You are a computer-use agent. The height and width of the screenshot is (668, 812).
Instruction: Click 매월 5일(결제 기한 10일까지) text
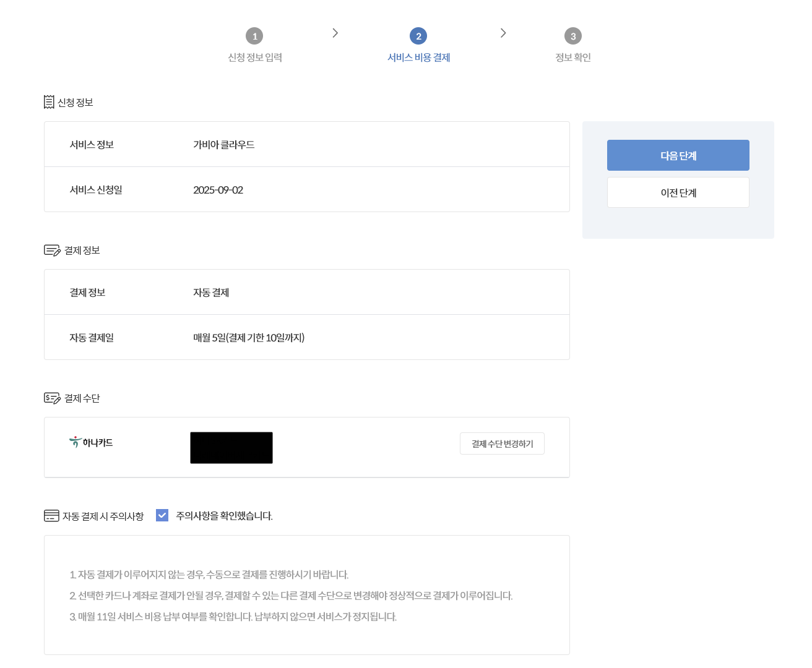pos(249,338)
